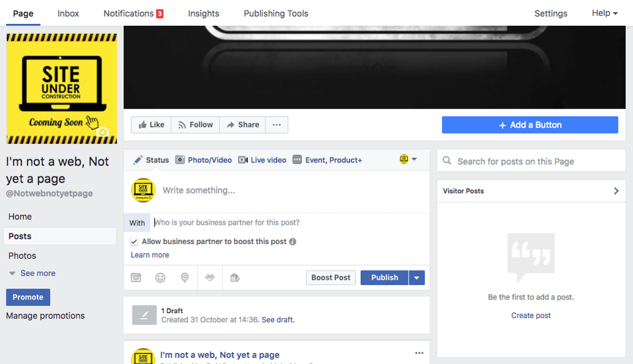The width and height of the screenshot is (633, 364).
Task: Open the Publish button dropdown arrow
Action: (416, 278)
